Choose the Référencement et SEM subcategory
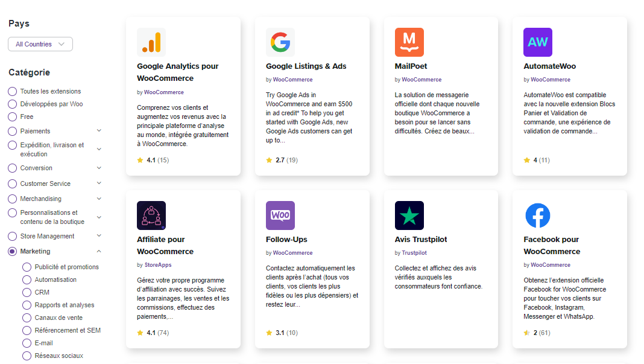 [x=27, y=330]
